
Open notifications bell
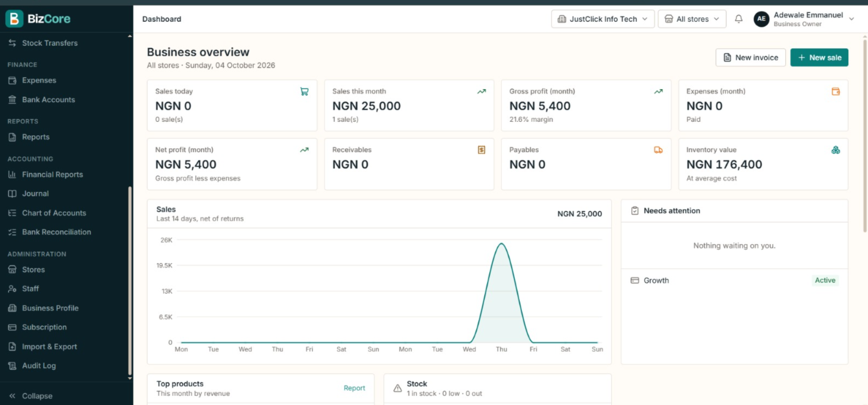point(738,19)
